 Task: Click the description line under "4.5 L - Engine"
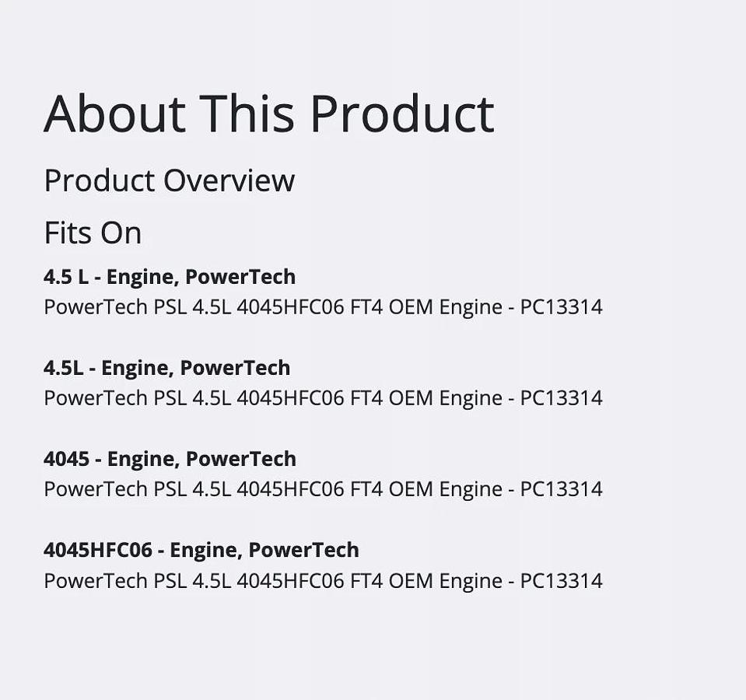pyautogui.click(x=323, y=307)
